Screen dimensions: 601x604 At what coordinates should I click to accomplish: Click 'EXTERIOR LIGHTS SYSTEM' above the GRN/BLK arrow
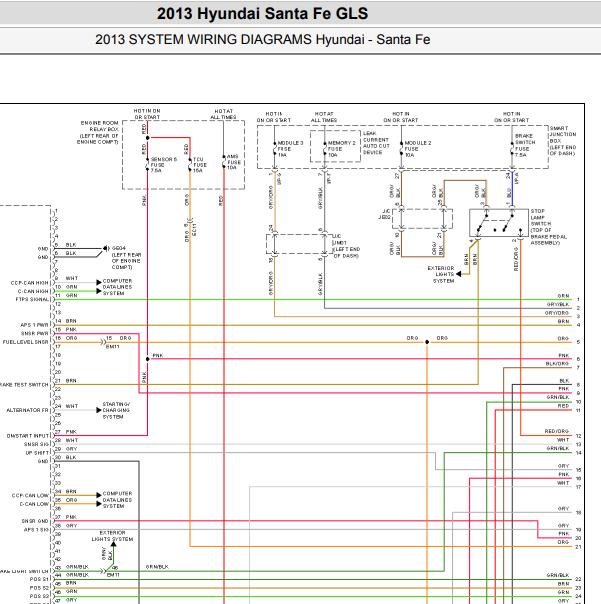point(112,536)
